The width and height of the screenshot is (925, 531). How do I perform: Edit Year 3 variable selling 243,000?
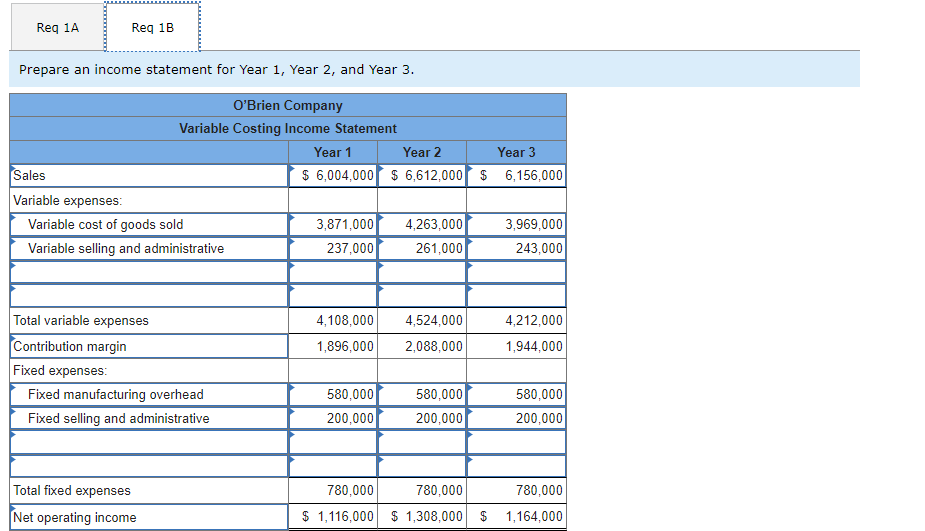click(517, 248)
